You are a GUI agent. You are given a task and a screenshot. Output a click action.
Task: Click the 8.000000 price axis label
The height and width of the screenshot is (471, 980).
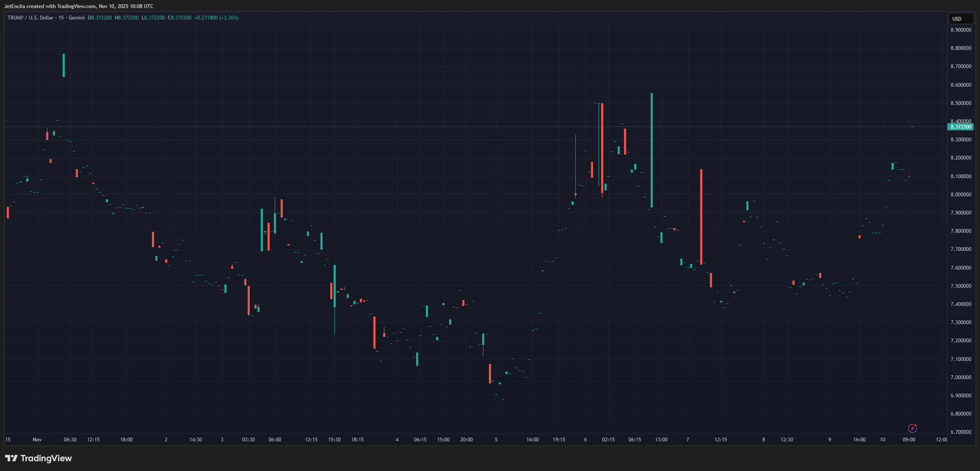tap(961, 195)
